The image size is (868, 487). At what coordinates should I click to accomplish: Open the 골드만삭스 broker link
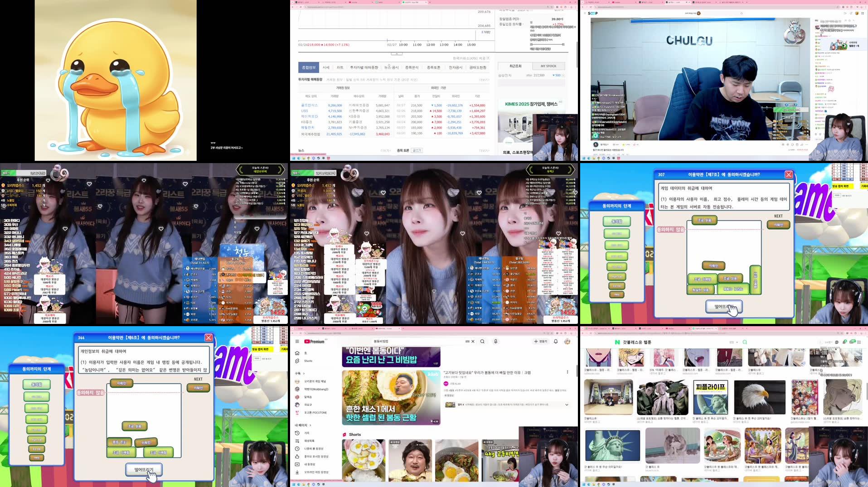point(310,106)
